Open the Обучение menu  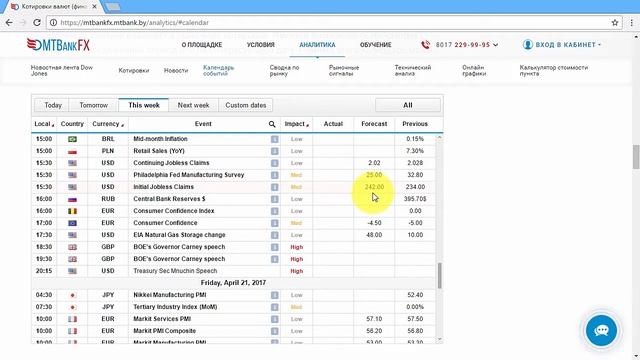(x=376, y=45)
